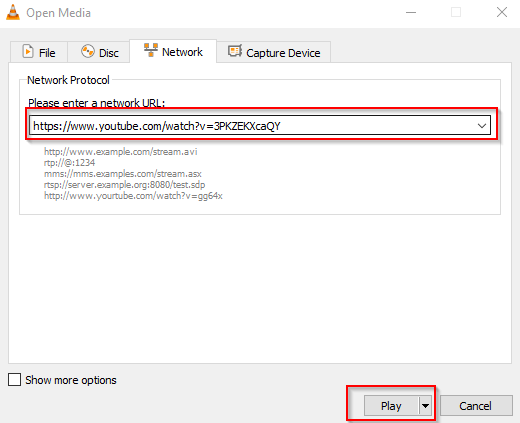Click the Network tab network icon
520x423 pixels.
point(151,50)
